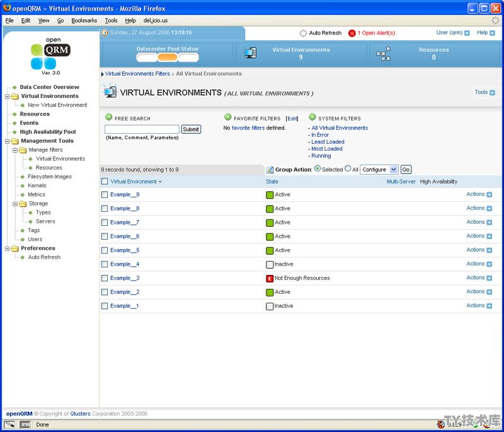Open the Bookmarks menu

coord(84,21)
